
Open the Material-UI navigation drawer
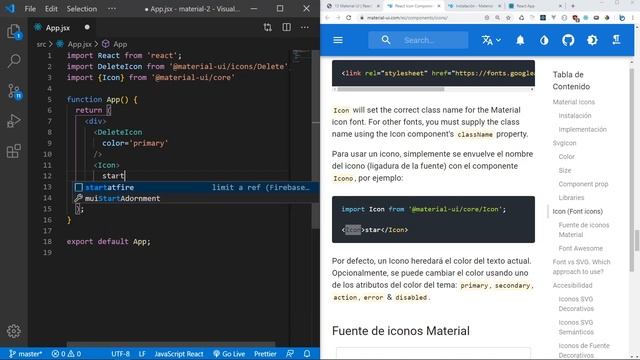pos(338,40)
